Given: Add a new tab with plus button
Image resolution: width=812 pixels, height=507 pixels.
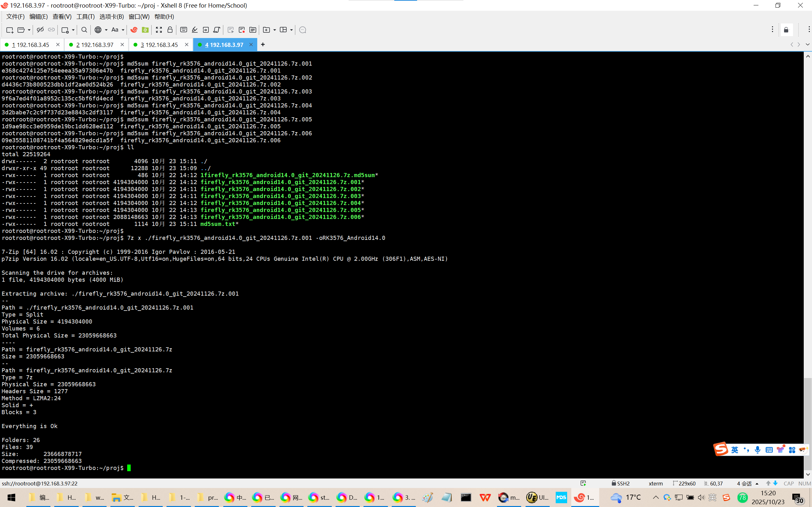Looking at the screenshot, I should (263, 45).
